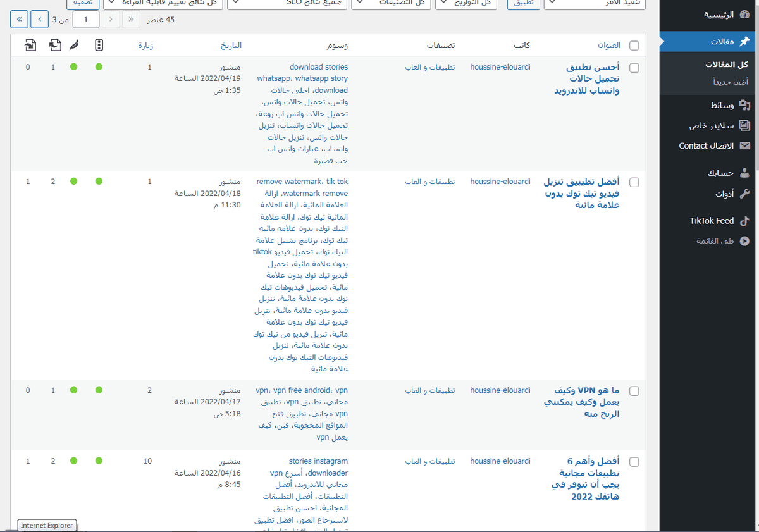The height and width of the screenshot is (532, 759).
Task: Click received links count 0 on the VPN row
Action: 28,390
